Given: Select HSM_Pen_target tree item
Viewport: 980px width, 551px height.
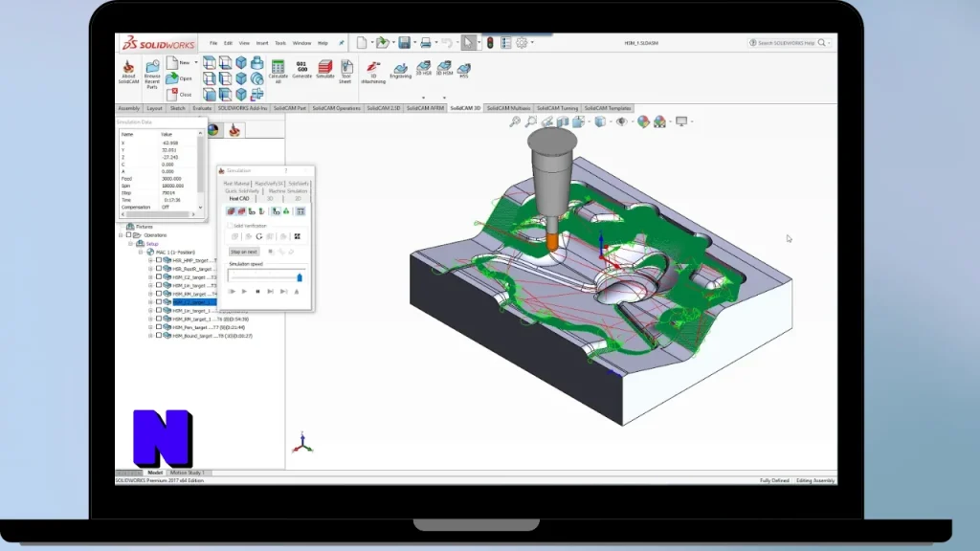Looking at the screenshot, I should [x=209, y=327].
